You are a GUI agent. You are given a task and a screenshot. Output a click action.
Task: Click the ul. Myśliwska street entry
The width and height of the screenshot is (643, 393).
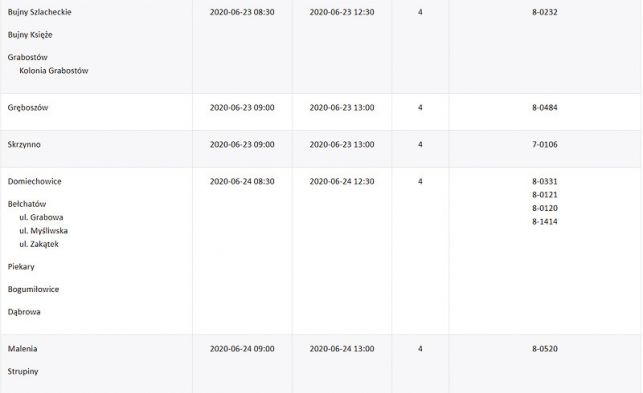(x=43, y=231)
